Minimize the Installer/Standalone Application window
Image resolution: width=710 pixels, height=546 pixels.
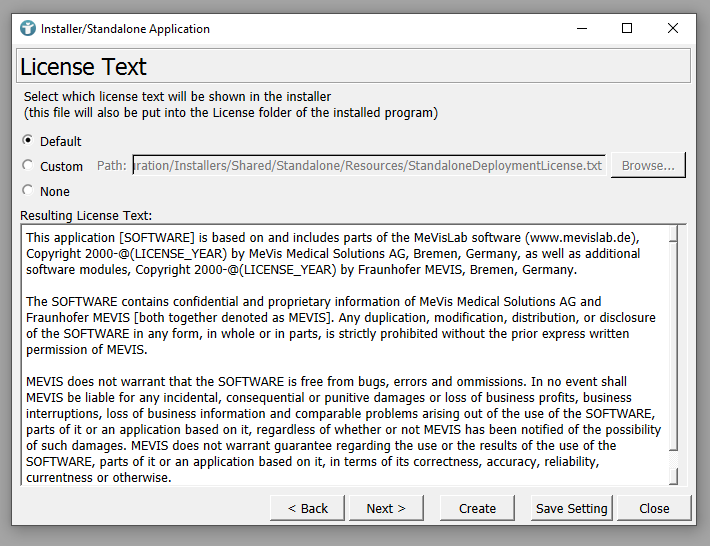point(582,28)
